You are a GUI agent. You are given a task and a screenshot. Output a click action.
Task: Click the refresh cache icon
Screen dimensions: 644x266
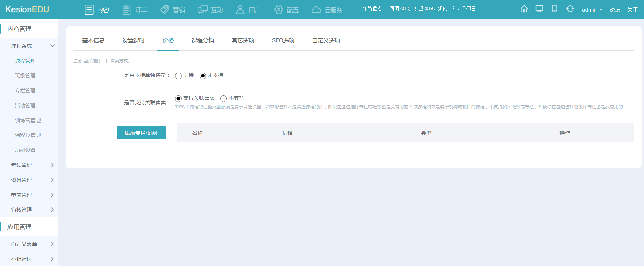(570, 9)
